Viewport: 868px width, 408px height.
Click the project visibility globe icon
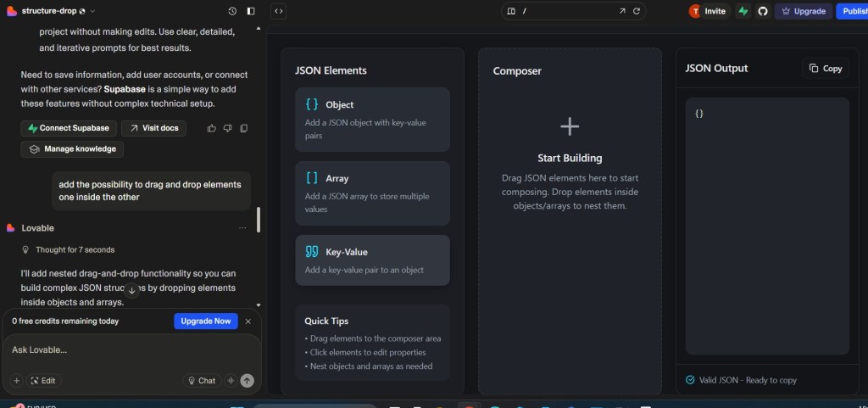point(82,11)
